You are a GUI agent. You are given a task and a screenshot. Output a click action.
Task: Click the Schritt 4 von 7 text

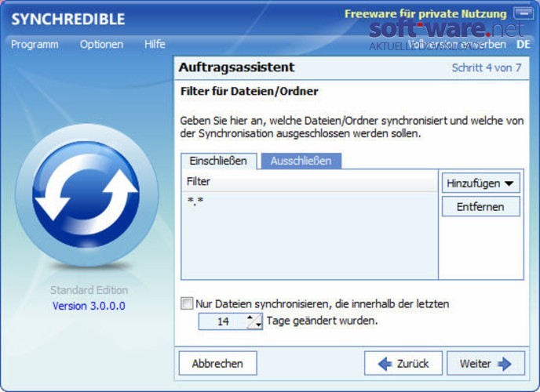point(487,67)
